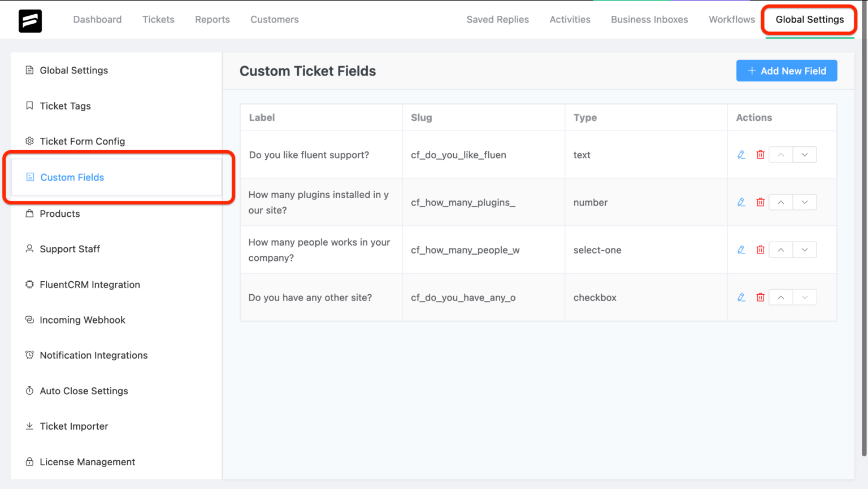Click the Fluent Support logo
Screen dimensions: 868x489
tap(30, 20)
